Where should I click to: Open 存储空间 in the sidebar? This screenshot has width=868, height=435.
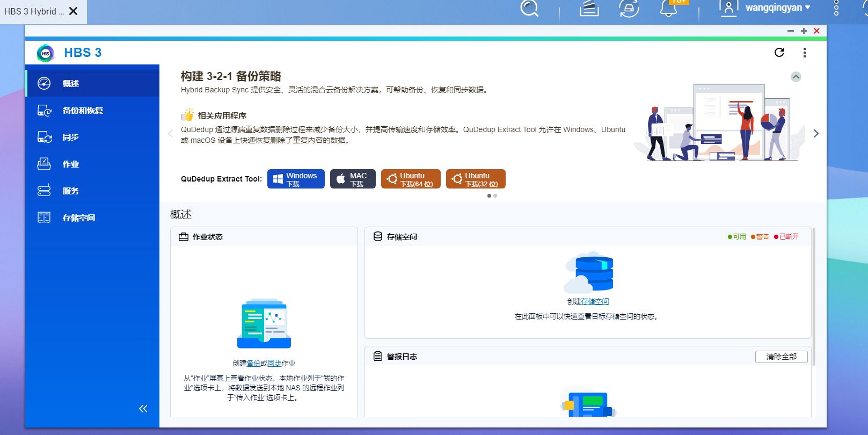coord(92,218)
